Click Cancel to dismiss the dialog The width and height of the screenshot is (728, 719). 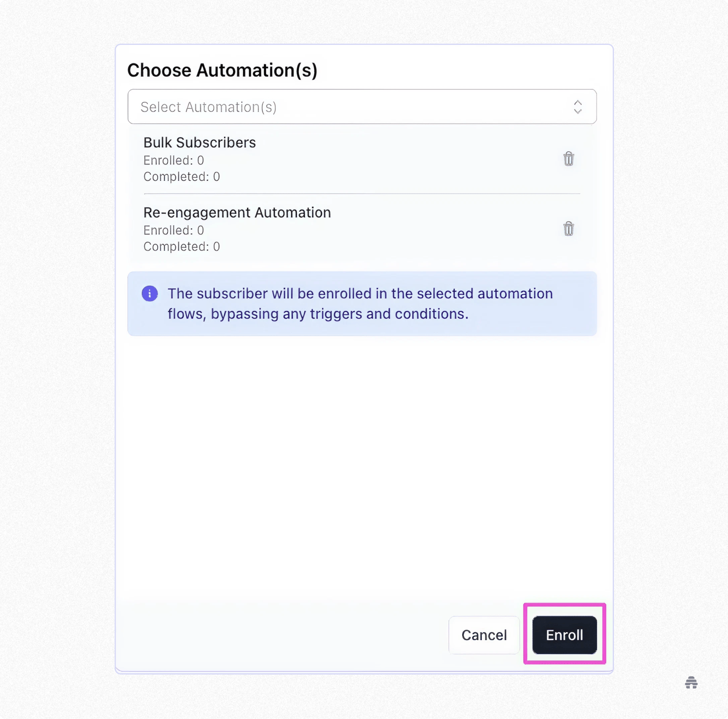coord(484,635)
